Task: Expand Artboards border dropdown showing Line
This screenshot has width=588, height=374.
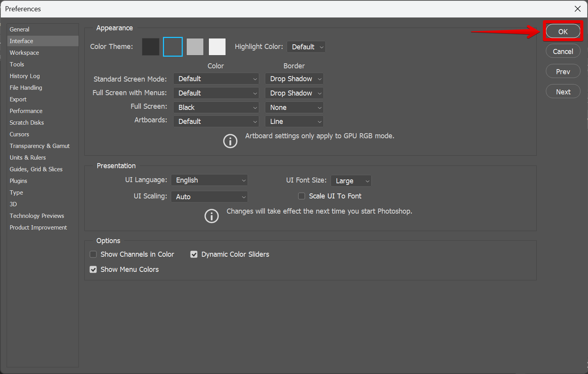Action: (294, 122)
